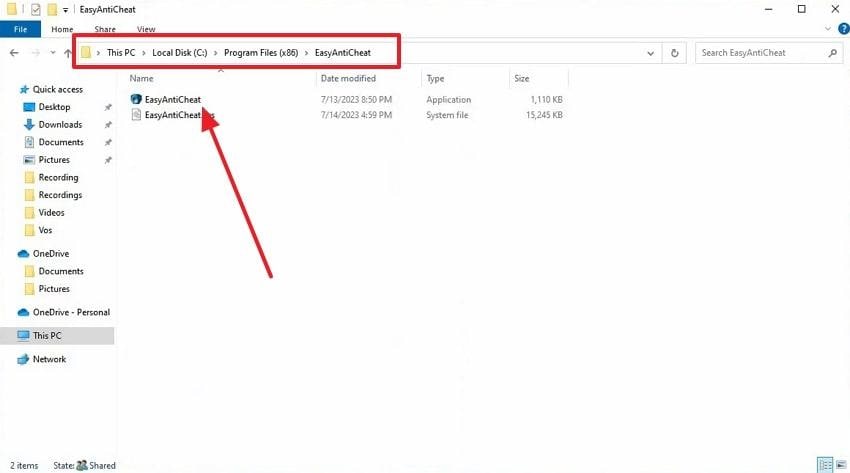Switch to large icons view
850x473 pixels.
click(841, 465)
